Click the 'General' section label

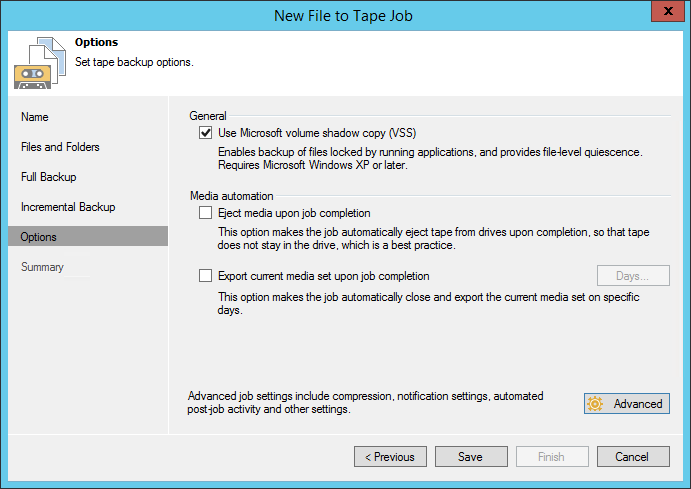pos(208,116)
